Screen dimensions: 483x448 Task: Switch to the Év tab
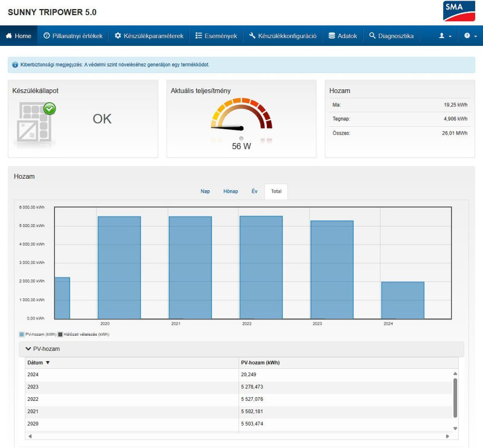pyautogui.click(x=254, y=191)
